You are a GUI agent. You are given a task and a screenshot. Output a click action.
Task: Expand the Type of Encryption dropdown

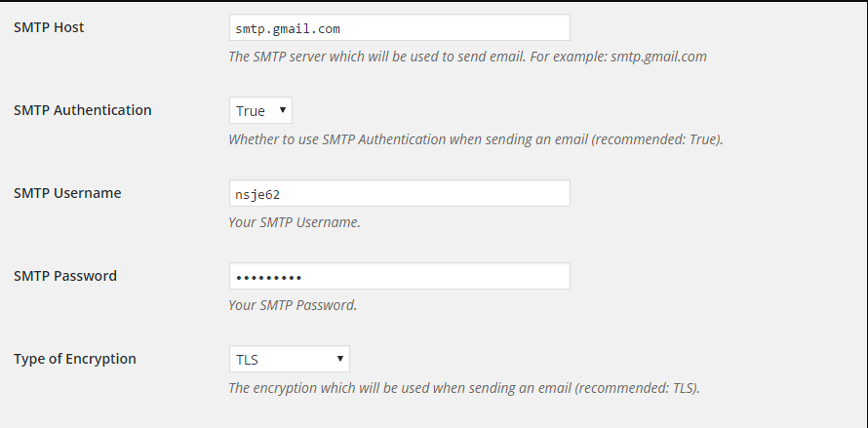coord(288,359)
